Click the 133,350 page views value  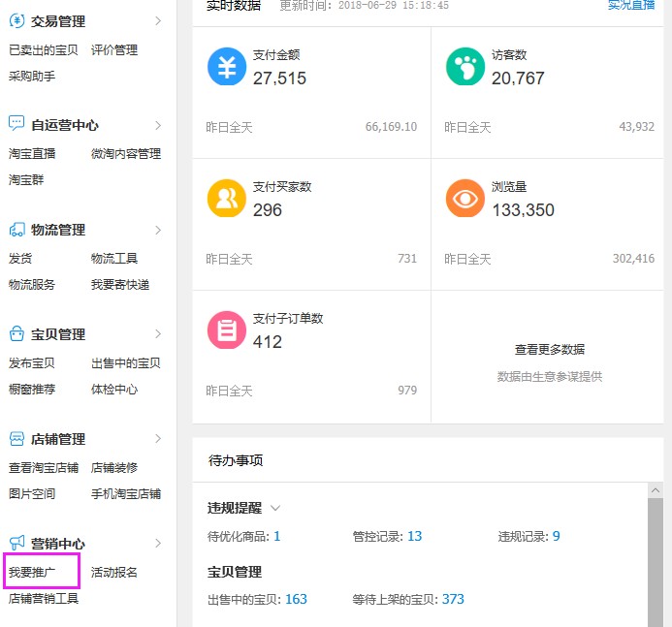(523, 210)
